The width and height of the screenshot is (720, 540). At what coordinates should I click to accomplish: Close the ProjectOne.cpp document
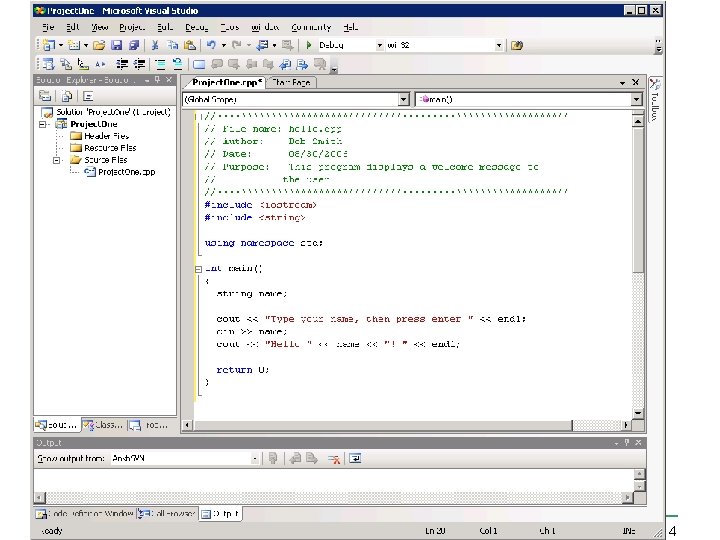[x=636, y=82]
